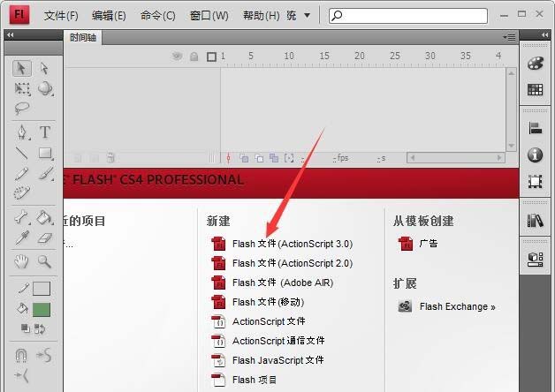Click in the search input field
Screen dimensions: 555x392
coord(408,16)
